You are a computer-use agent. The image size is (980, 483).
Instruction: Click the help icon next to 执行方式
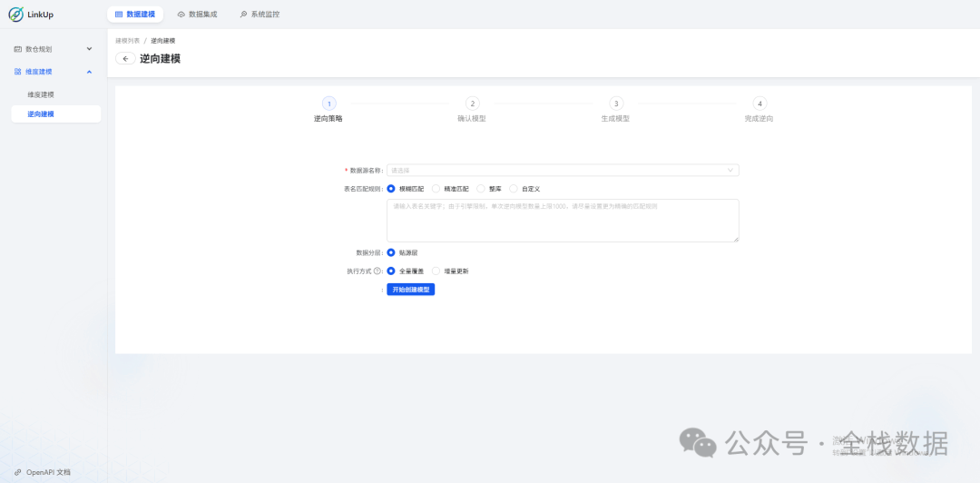377,271
